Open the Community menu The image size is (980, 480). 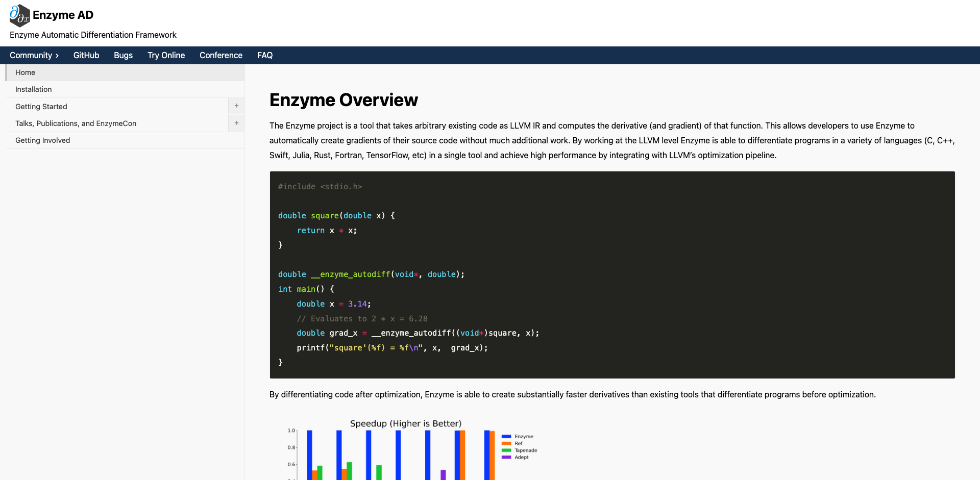34,55
